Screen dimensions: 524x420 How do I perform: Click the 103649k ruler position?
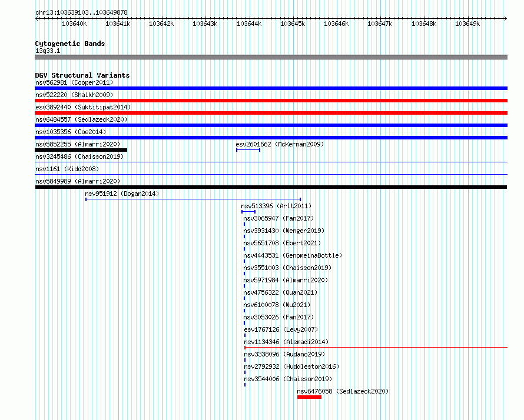[467, 24]
